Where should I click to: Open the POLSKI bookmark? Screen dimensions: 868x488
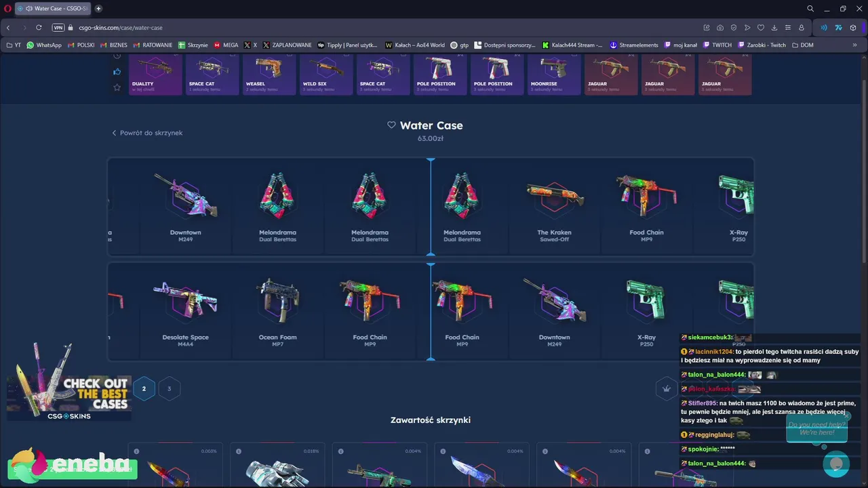pos(81,45)
